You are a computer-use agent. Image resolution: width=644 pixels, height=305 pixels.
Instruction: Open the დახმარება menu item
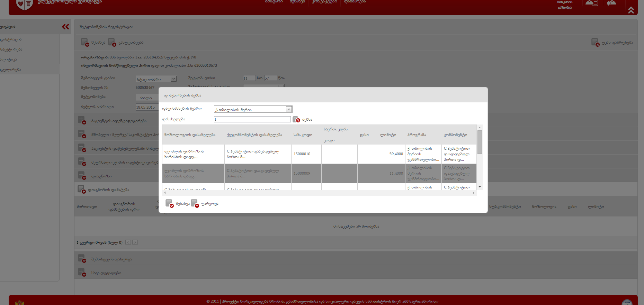(x=355, y=2)
